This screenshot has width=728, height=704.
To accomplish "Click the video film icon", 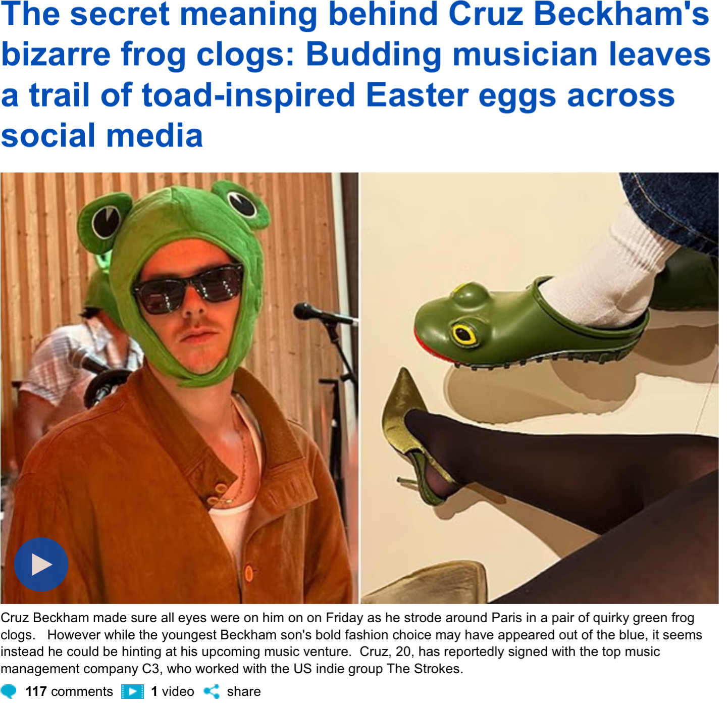I will 132,691.
